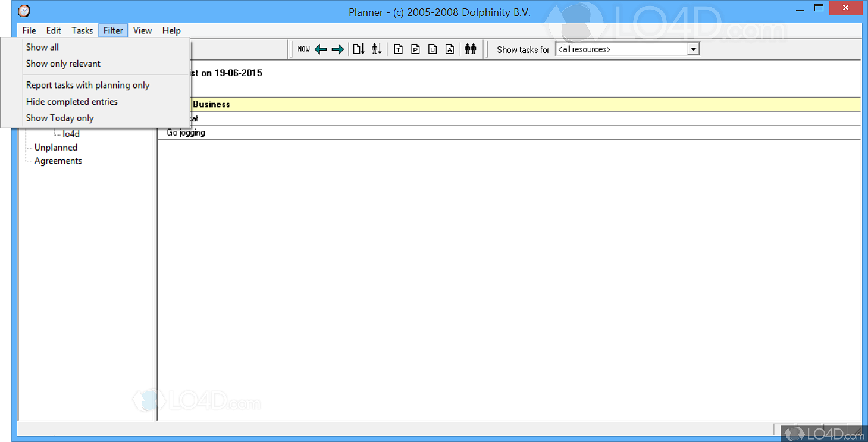The height and width of the screenshot is (442, 868).
Task: Open the resources (two people) icon
Action: coord(471,49)
